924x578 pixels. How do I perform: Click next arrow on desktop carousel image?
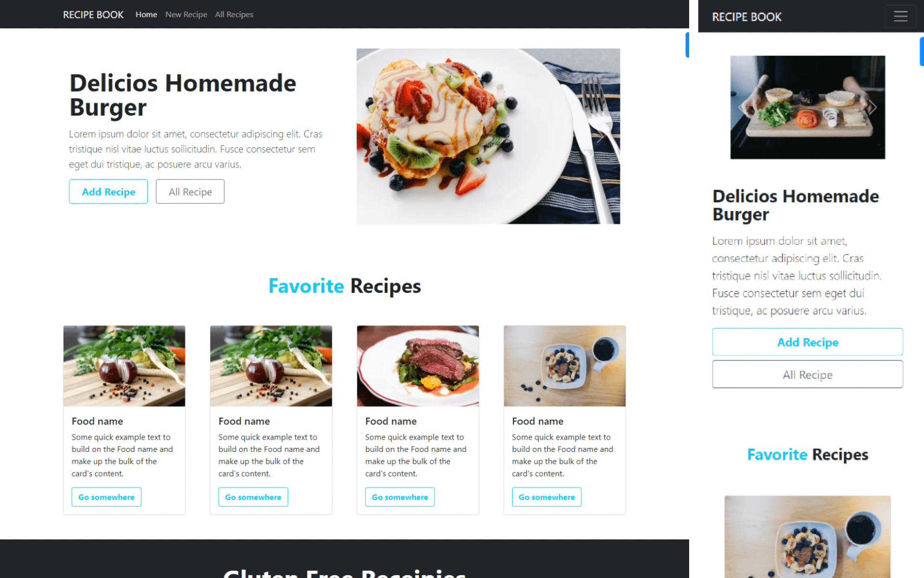[600, 137]
